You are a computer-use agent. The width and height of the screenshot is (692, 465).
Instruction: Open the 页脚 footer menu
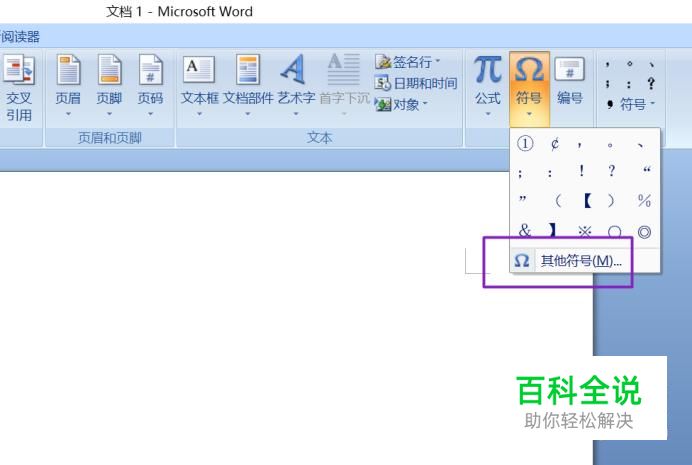click(109, 86)
